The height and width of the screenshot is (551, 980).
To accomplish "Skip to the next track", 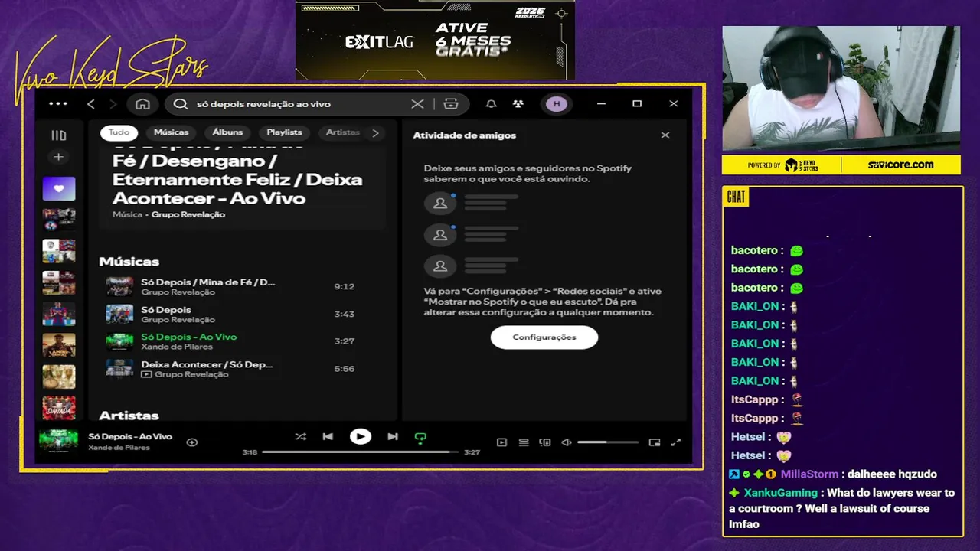I will pos(393,437).
